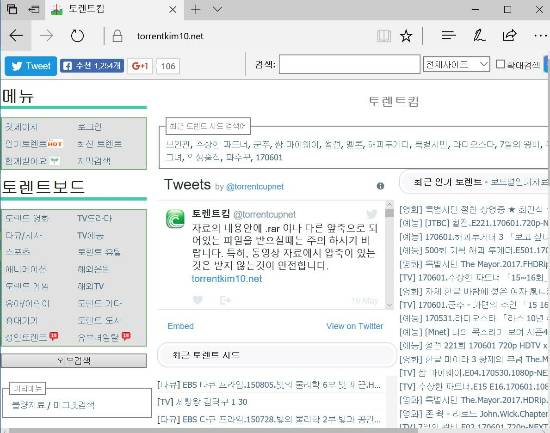Viewport: 550px width, 433px height.
Task: Open the 전체사이트 dropdown
Action: 456,64
